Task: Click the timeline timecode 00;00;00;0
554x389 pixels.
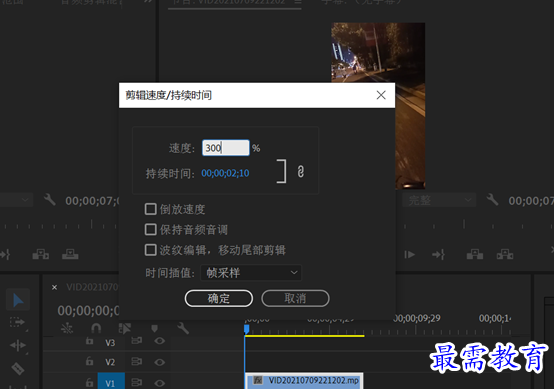Action: click(x=88, y=311)
